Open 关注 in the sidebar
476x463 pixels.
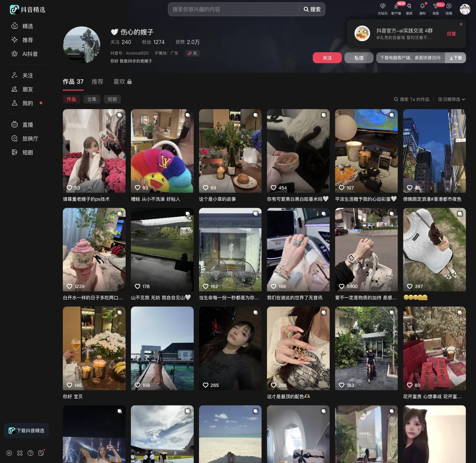coord(26,75)
